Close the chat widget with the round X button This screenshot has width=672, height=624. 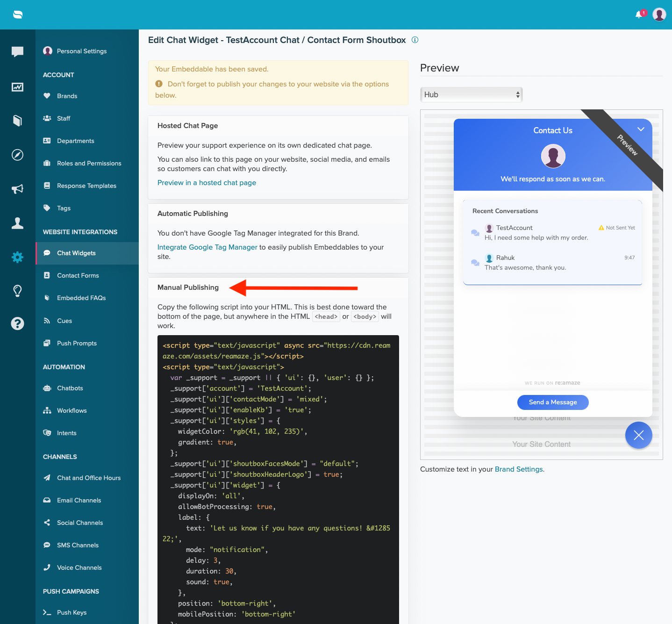(x=638, y=435)
